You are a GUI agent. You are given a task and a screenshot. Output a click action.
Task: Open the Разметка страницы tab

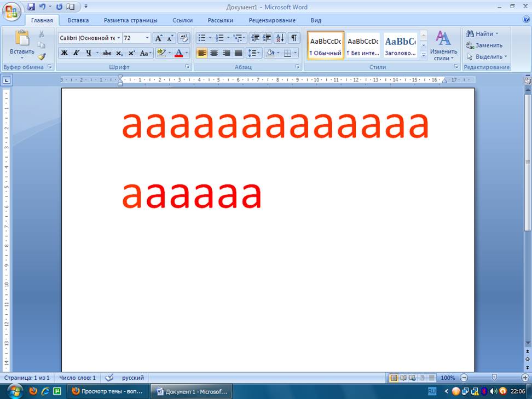pos(130,20)
